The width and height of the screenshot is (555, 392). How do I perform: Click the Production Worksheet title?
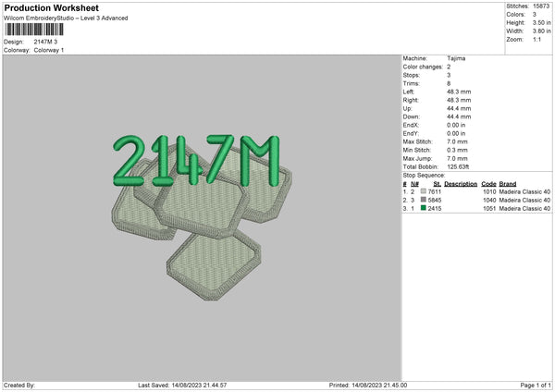[x=51, y=7]
